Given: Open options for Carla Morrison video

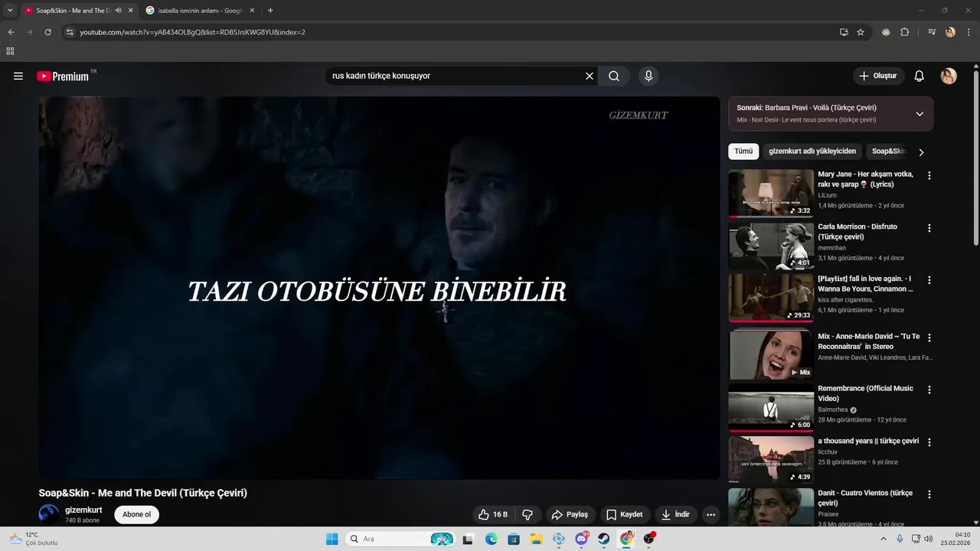Looking at the screenshot, I should [x=929, y=228].
